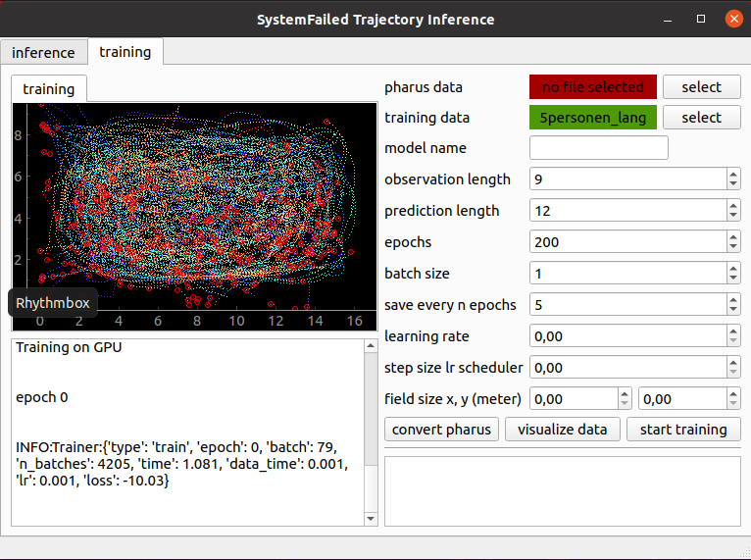Click the convert pharus button

441,430
